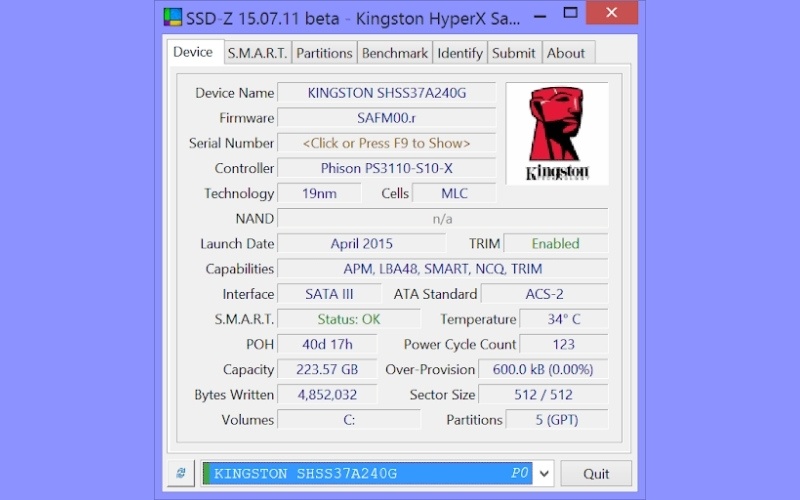Select the Submit tab
Screen dimensions: 800x500
coord(513,53)
